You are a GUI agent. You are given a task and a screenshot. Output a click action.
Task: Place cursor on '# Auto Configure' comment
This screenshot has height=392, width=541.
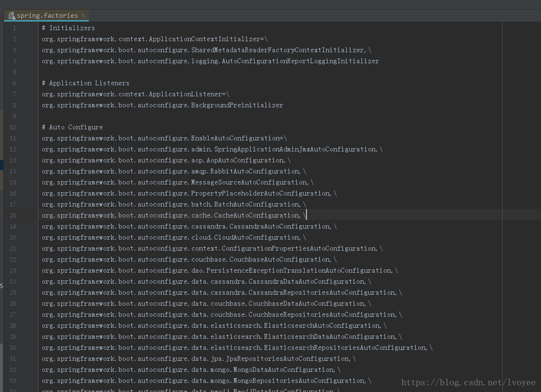coord(72,127)
